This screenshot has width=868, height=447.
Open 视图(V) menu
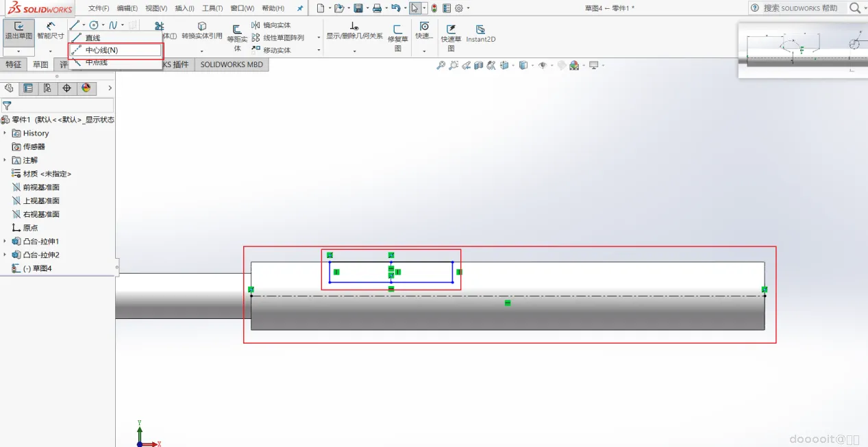coord(156,8)
